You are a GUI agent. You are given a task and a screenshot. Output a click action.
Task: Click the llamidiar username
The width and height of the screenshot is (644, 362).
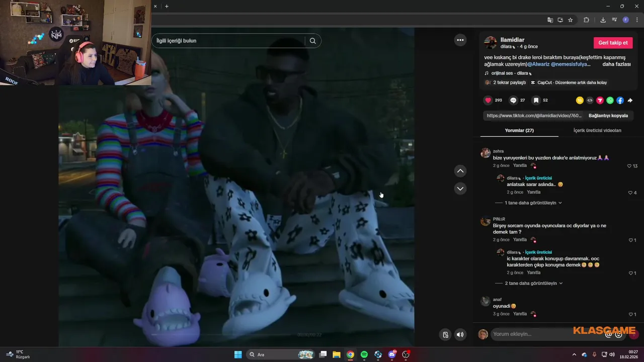point(512,40)
